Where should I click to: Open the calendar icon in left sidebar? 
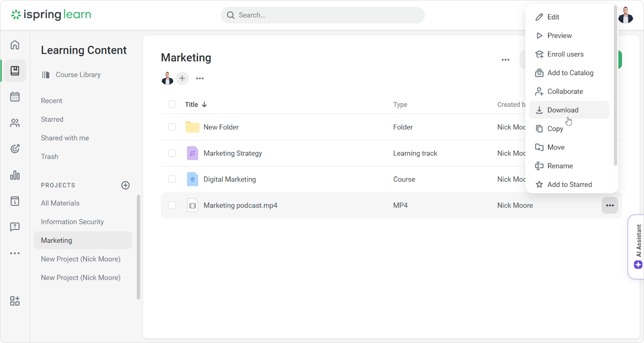coord(15,97)
